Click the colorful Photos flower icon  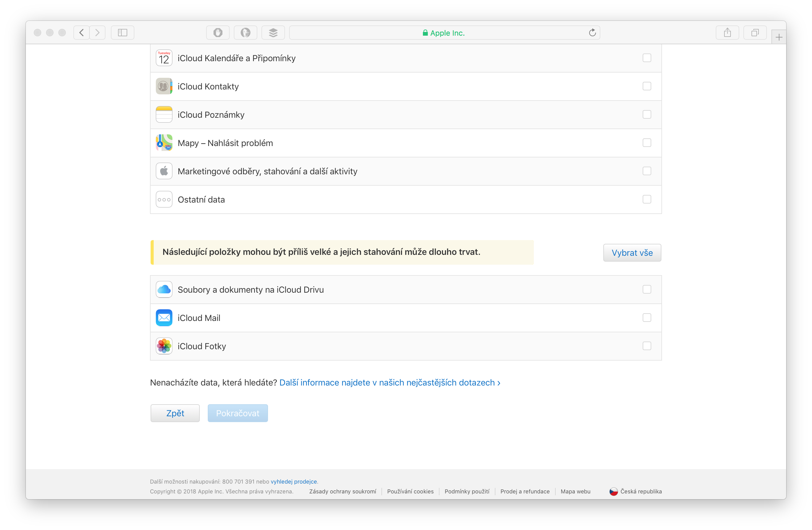164,346
